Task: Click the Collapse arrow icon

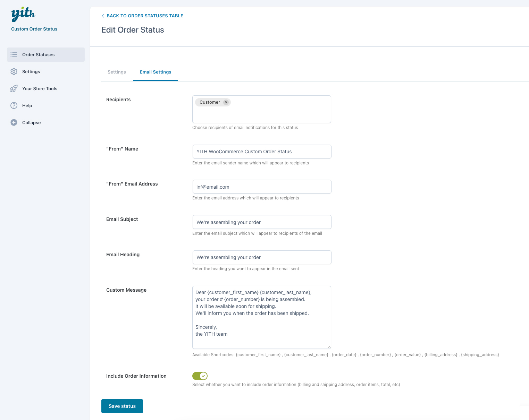Action: [14, 122]
